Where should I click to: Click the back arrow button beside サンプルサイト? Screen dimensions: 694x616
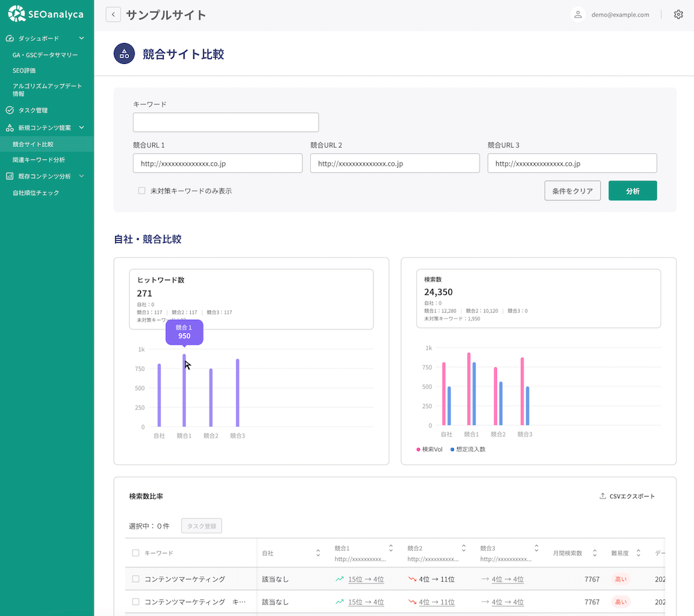(113, 15)
